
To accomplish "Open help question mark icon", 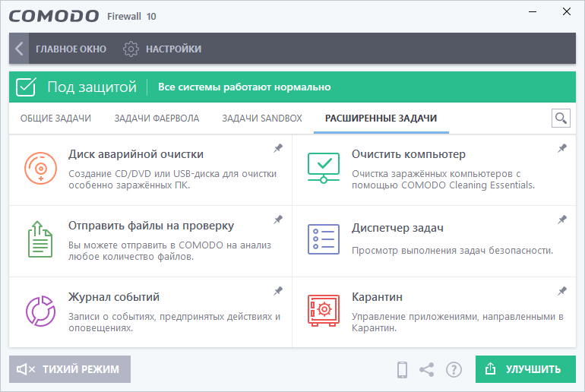I will click(454, 370).
